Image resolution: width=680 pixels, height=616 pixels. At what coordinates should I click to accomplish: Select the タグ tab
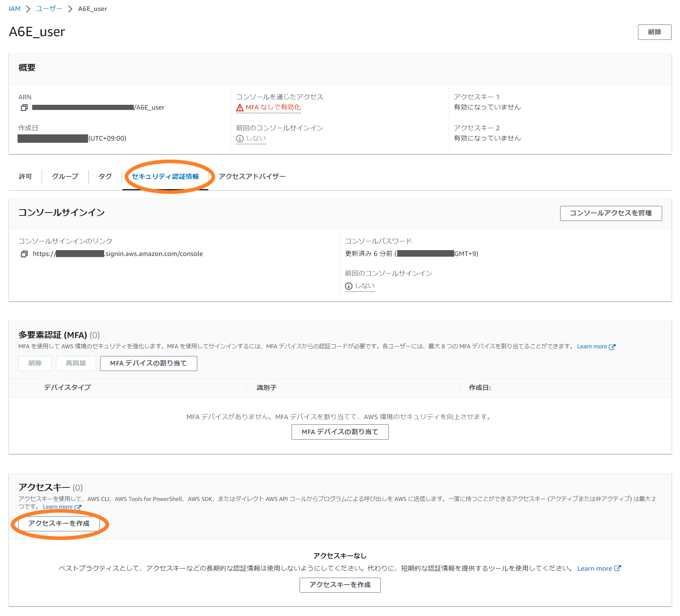[105, 176]
